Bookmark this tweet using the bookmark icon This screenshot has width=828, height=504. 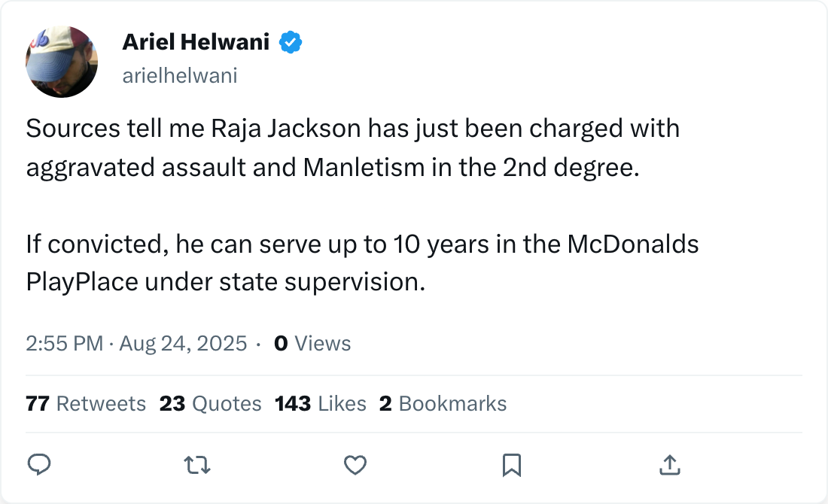512,466
